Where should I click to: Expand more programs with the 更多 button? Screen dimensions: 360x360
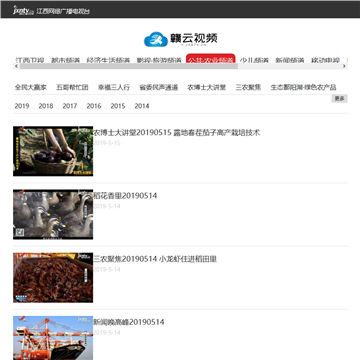[339, 99]
